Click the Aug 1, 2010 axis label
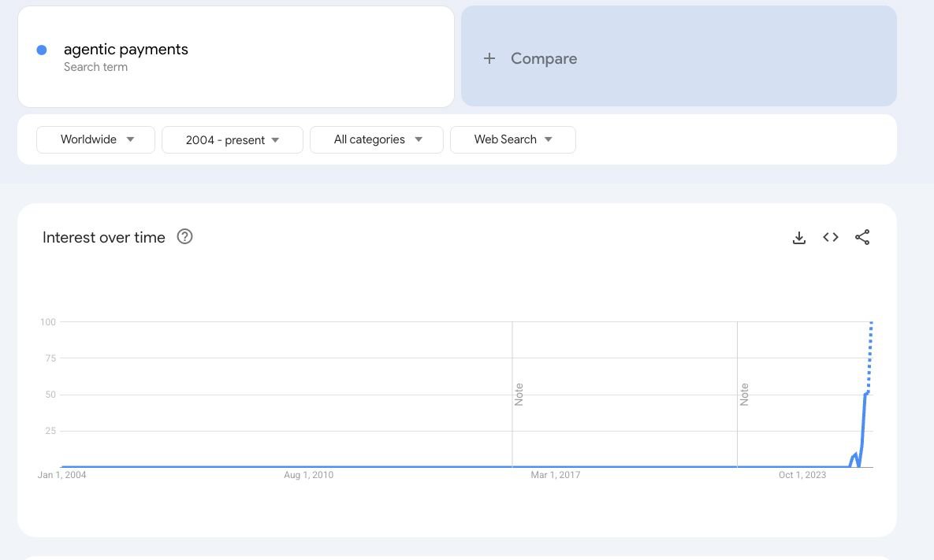 click(x=308, y=475)
